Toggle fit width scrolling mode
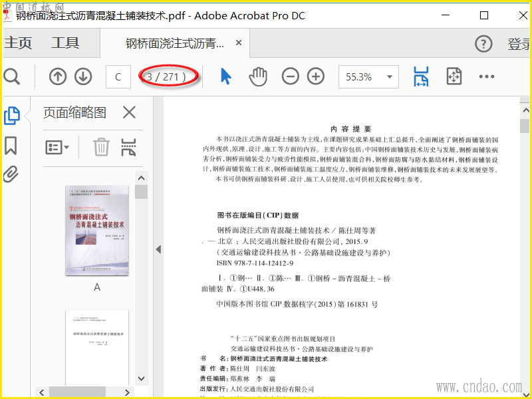 click(x=421, y=76)
